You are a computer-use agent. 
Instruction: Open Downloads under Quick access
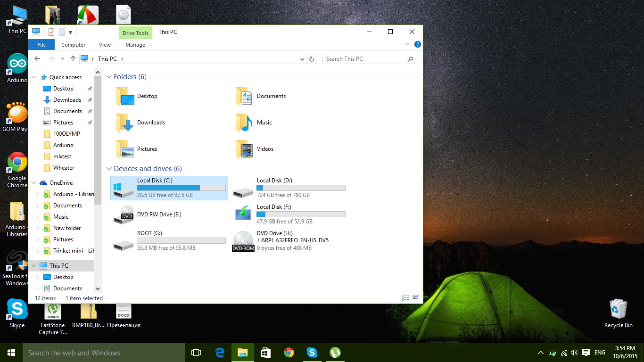pos(63,100)
